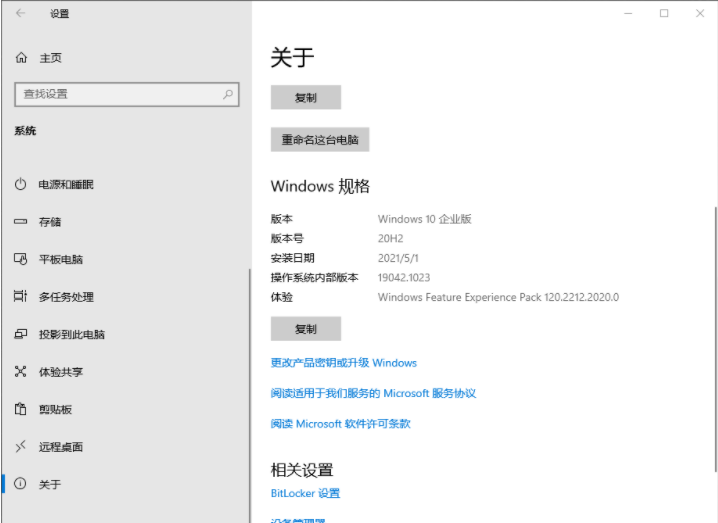The width and height of the screenshot is (718, 523).
Task: Open the 远程桌面 remote desktop icon
Action: (20, 447)
